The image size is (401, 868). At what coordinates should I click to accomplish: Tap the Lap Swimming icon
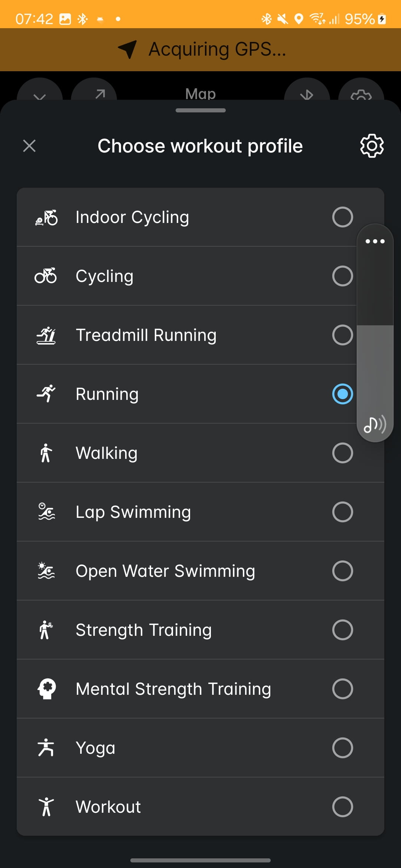(46, 512)
